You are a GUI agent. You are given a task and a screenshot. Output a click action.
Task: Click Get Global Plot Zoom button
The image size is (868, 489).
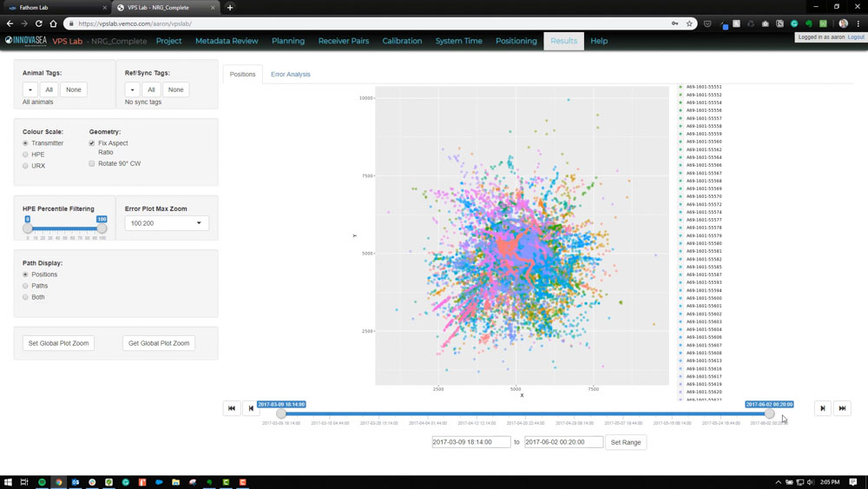pyautogui.click(x=159, y=343)
